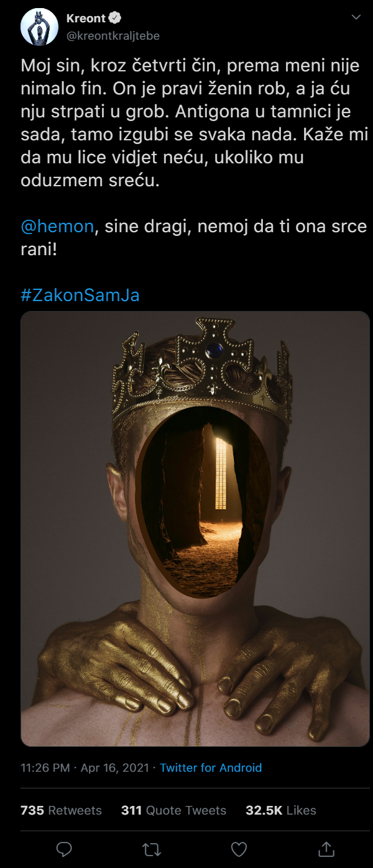
Task: Like the tweet with heart icon
Action: 239,848
